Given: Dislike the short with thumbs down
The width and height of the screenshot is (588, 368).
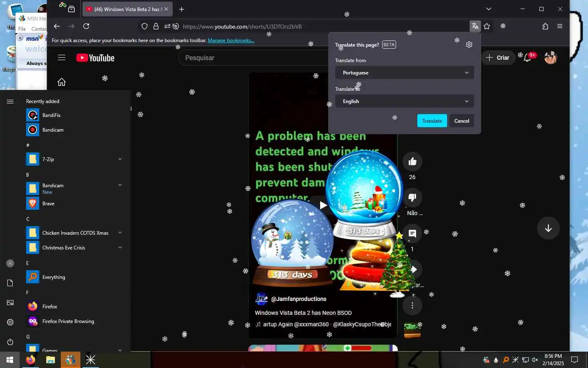Looking at the screenshot, I should [412, 197].
